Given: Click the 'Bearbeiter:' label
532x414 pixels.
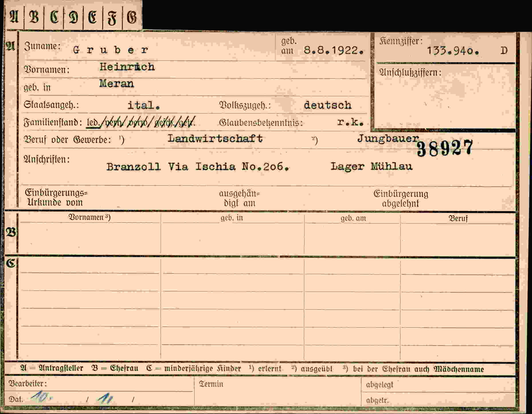Looking at the screenshot, I should click(27, 384).
